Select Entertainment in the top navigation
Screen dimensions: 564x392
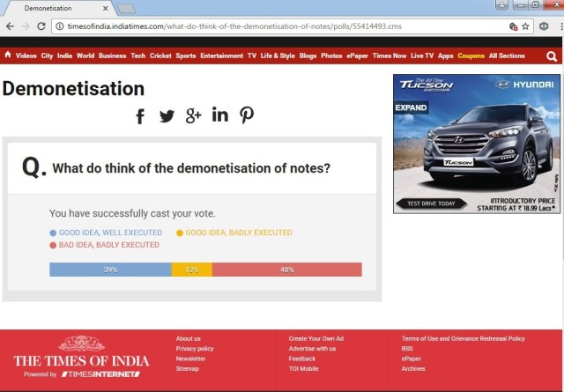pyautogui.click(x=221, y=56)
